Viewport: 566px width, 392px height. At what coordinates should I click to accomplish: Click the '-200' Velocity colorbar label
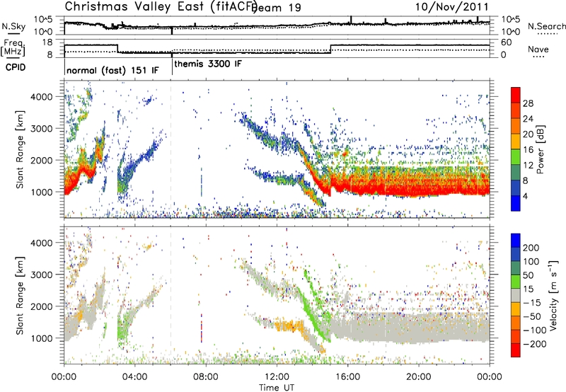534,344
